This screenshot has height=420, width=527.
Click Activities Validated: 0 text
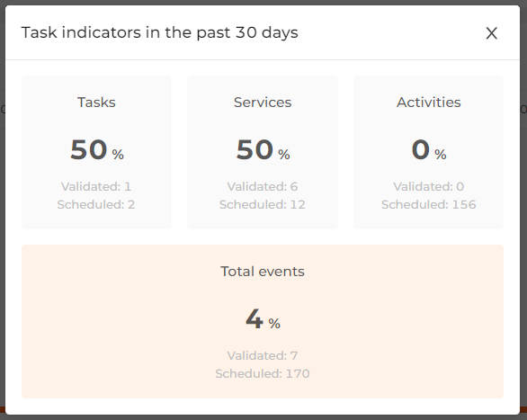(428, 186)
